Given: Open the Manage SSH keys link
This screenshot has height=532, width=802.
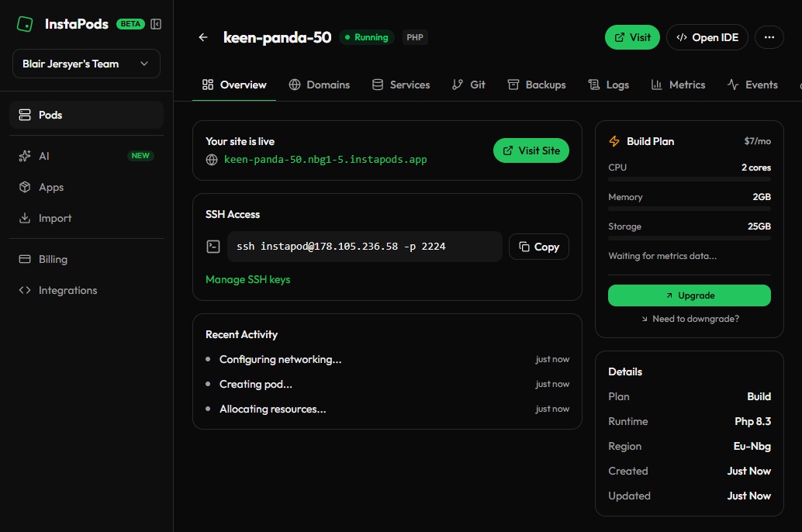Looking at the screenshot, I should (x=248, y=280).
